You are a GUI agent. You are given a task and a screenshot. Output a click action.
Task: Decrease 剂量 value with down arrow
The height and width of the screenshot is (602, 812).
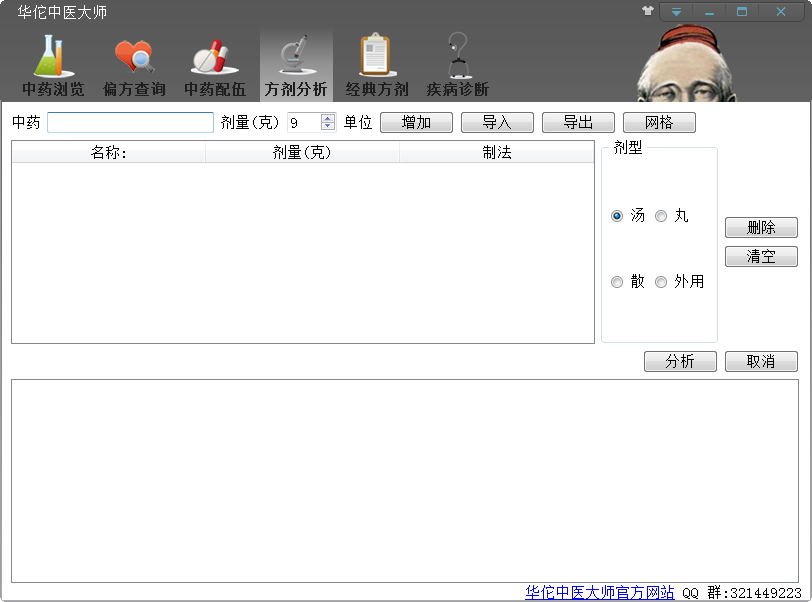(x=328, y=127)
